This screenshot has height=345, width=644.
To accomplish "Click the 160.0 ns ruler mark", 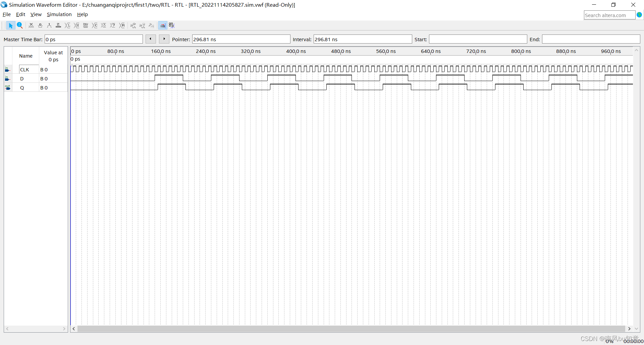I will [x=161, y=51].
